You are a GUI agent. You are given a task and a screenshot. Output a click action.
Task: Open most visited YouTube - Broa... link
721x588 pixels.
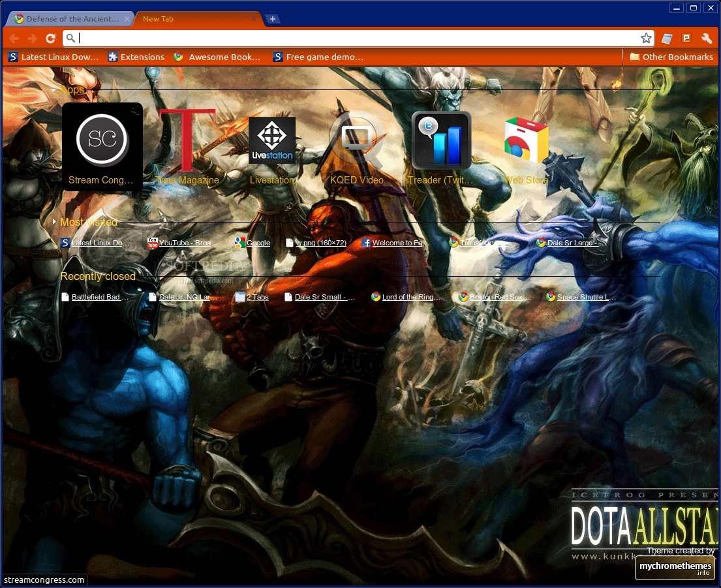[x=183, y=243]
